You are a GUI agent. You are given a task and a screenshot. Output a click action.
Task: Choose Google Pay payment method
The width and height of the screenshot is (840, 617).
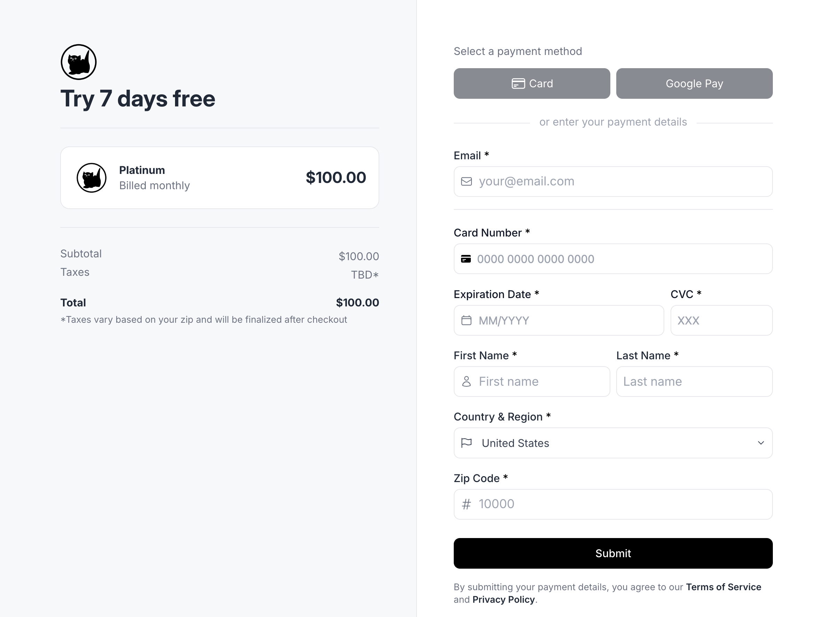(694, 84)
